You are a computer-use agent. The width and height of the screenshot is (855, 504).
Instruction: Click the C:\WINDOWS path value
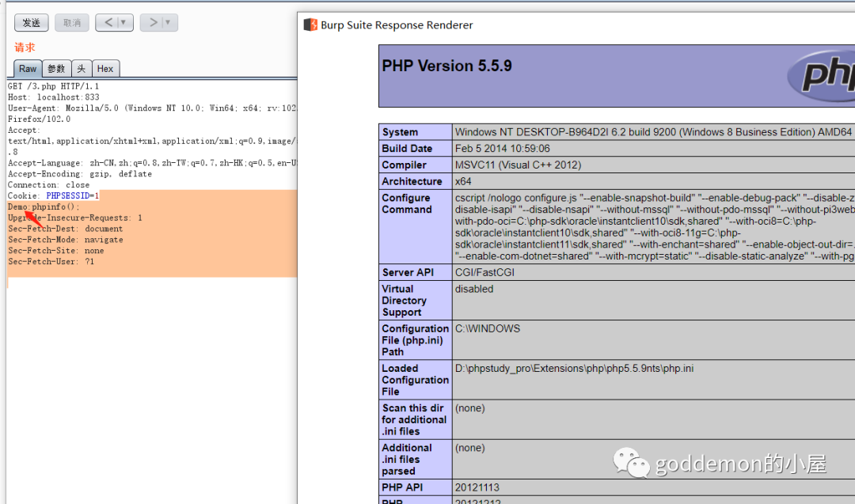click(488, 328)
